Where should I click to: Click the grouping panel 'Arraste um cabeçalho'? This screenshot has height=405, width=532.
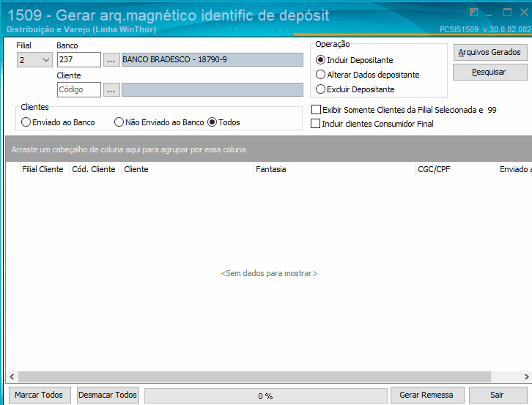pyautogui.click(x=269, y=149)
